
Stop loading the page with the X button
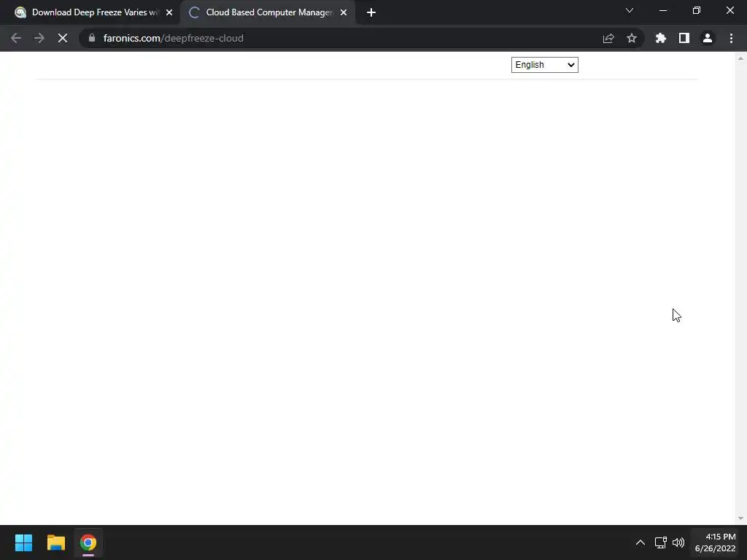point(63,38)
